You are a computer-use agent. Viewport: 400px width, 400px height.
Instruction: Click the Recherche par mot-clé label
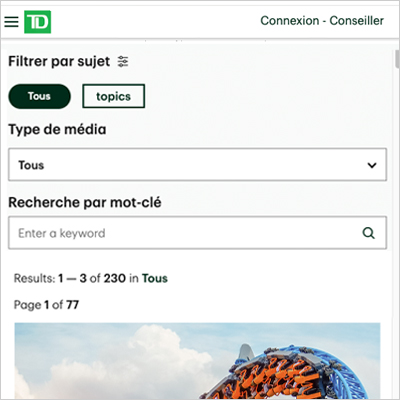[85, 202]
